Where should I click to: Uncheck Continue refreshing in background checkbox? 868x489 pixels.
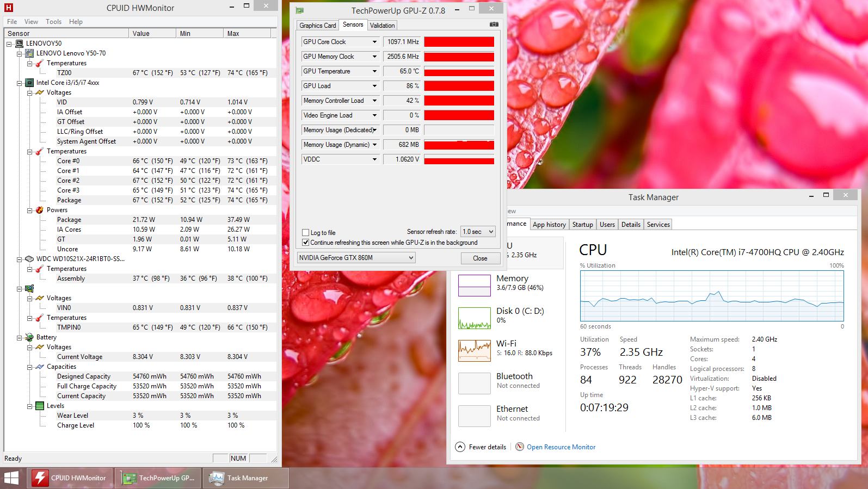[306, 243]
